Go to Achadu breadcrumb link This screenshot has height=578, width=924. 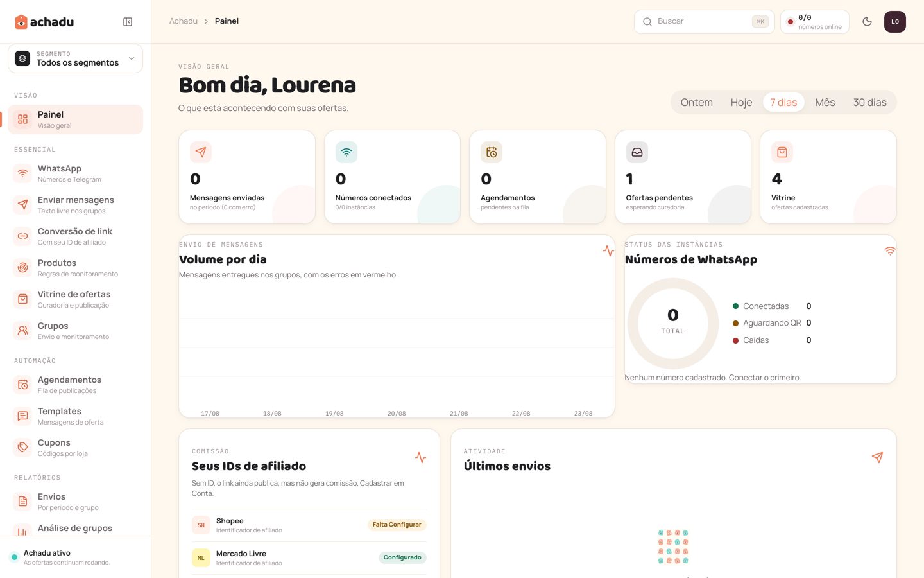[184, 21]
